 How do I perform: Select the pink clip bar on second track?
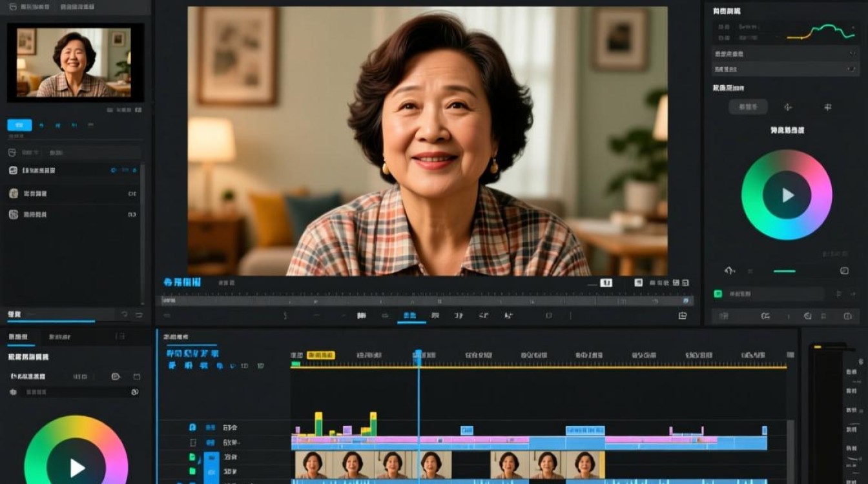pos(409,440)
